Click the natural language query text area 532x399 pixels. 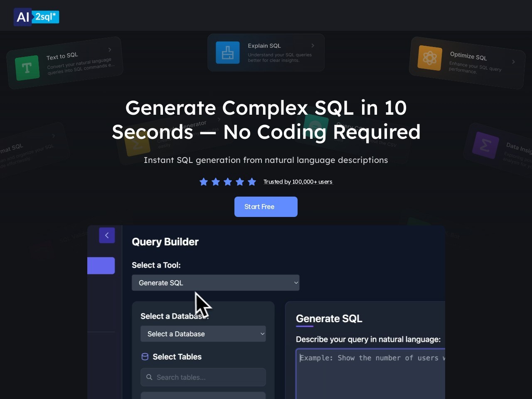click(370, 374)
